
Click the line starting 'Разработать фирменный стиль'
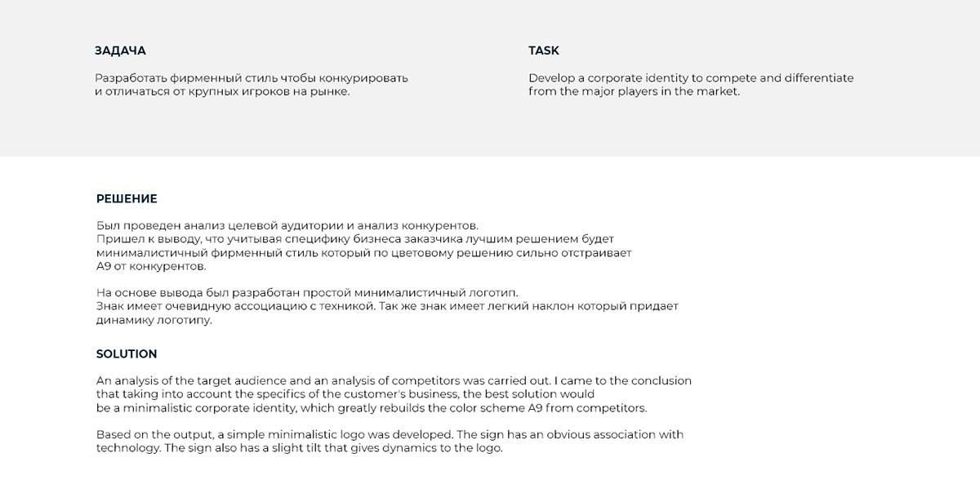click(x=251, y=78)
